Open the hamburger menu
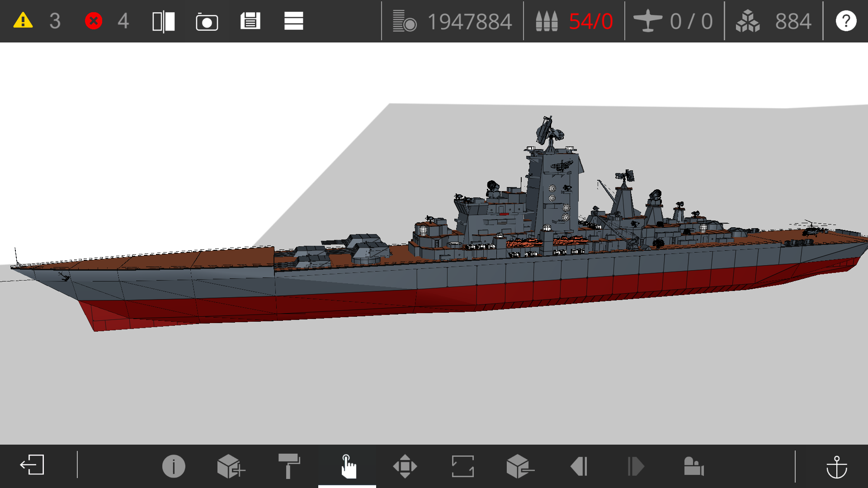The height and width of the screenshot is (488, 868). (x=293, y=21)
